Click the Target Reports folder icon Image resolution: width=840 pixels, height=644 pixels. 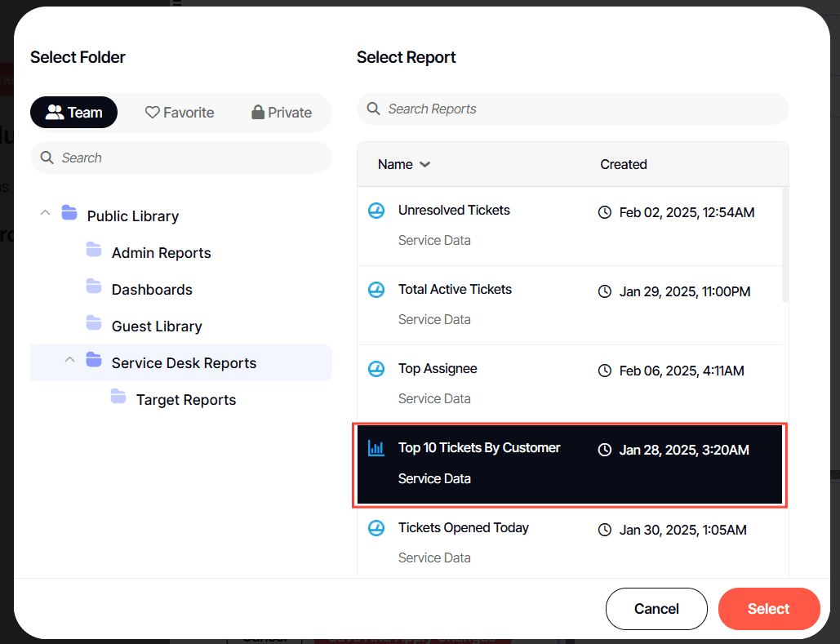click(x=118, y=399)
